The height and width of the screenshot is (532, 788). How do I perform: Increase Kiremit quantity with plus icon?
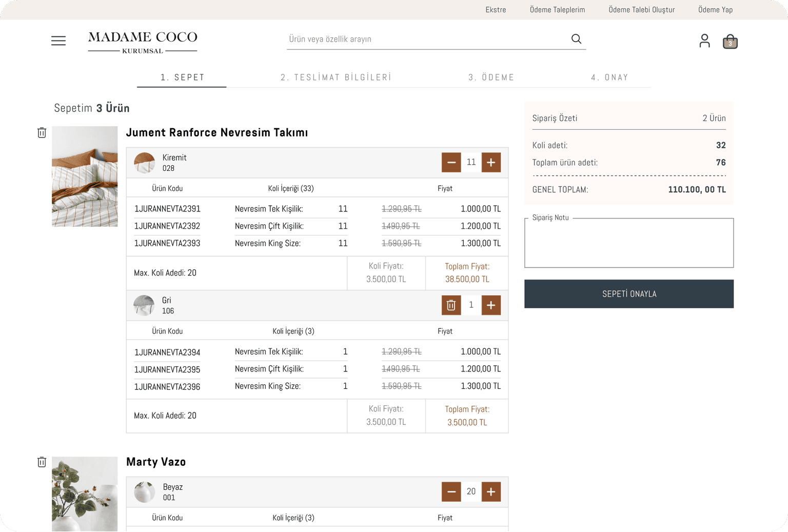tap(491, 162)
